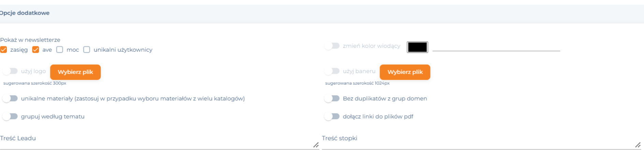Uncheck the zasięg checkbox
Image resolution: width=644 pixels, height=162 pixels.
(x=3, y=50)
